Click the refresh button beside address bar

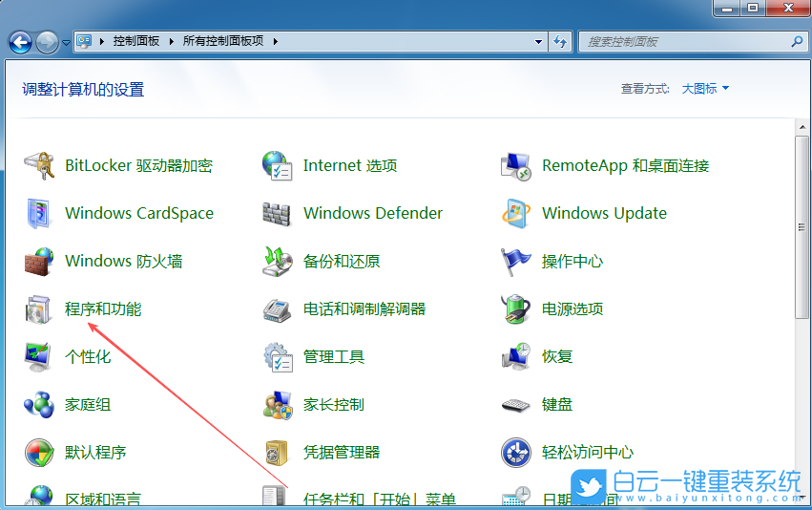[560, 41]
